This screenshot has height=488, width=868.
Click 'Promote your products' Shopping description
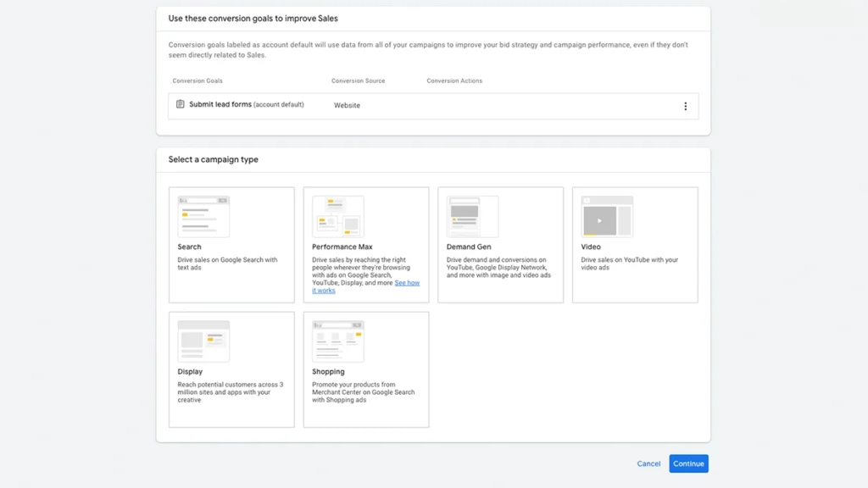point(363,391)
